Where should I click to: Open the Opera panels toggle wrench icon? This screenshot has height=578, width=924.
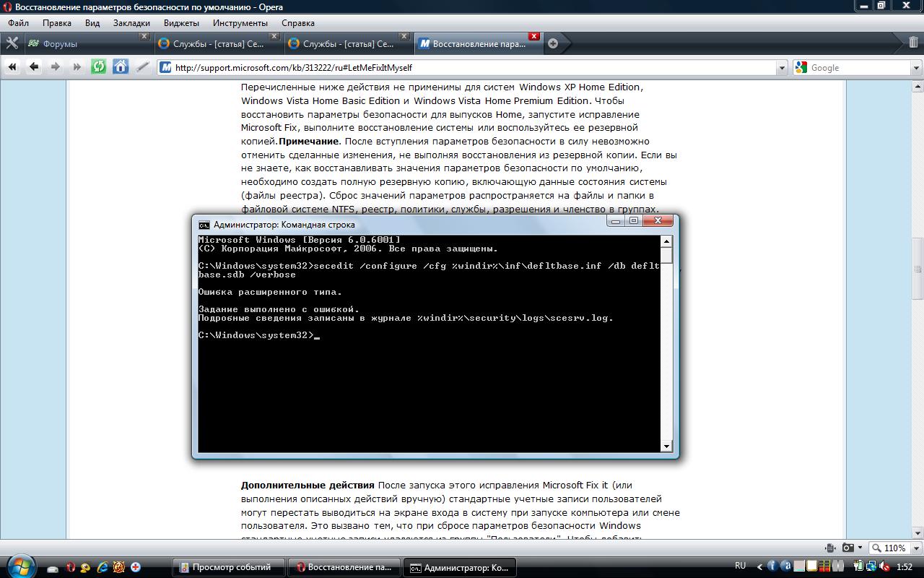coord(12,43)
